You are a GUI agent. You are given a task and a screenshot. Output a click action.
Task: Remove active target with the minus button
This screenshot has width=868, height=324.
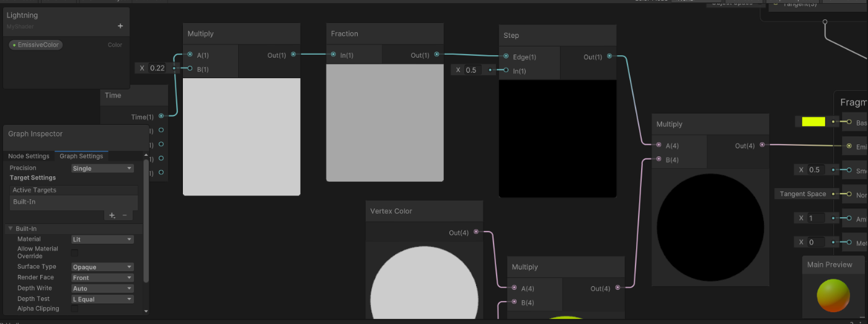pyautogui.click(x=124, y=215)
